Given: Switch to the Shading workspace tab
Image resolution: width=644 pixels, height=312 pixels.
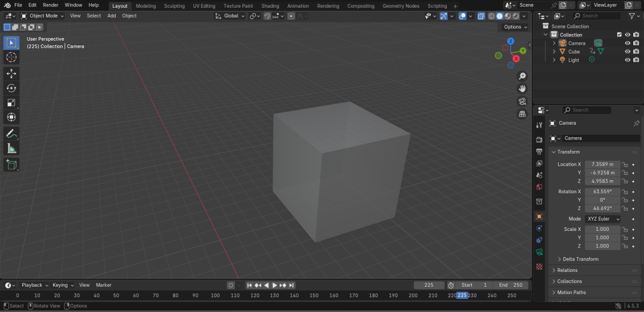Looking at the screenshot, I should click(270, 6).
